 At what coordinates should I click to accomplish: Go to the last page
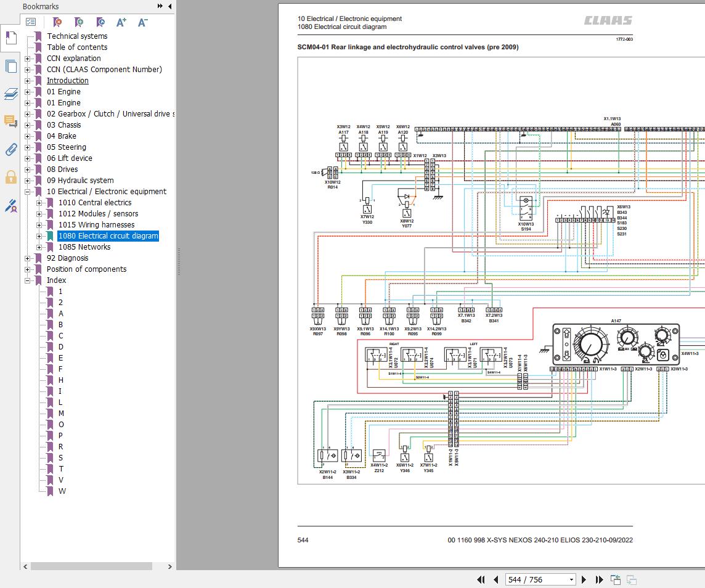599,579
